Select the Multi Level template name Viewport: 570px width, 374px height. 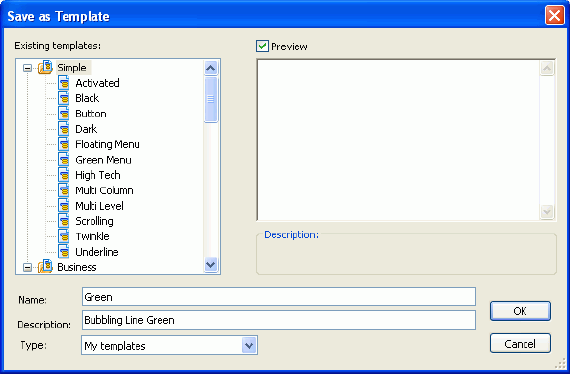click(100, 206)
